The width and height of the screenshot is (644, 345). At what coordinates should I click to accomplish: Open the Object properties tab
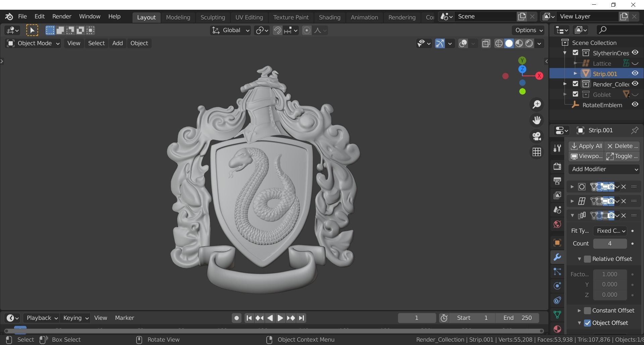pos(557,243)
